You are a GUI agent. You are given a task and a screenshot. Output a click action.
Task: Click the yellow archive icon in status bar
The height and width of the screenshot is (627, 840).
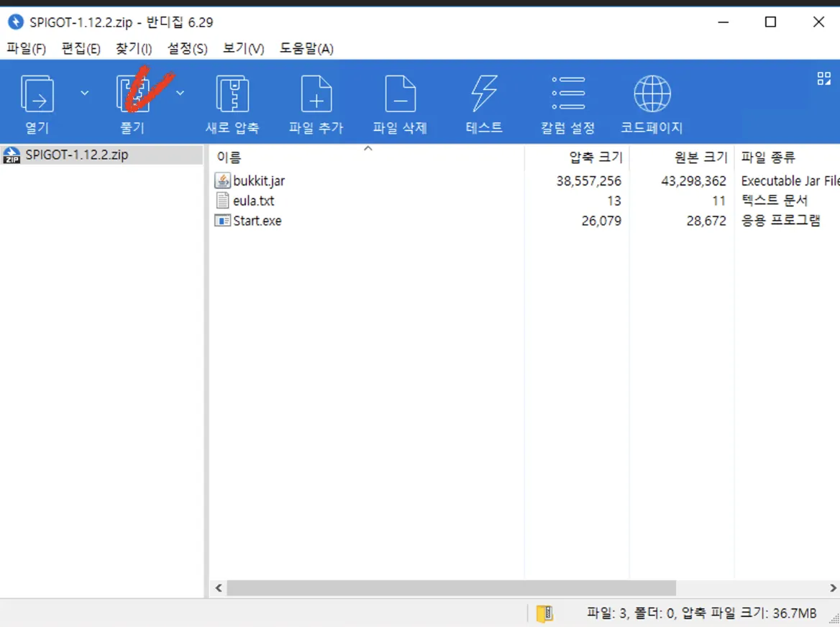[x=544, y=613]
